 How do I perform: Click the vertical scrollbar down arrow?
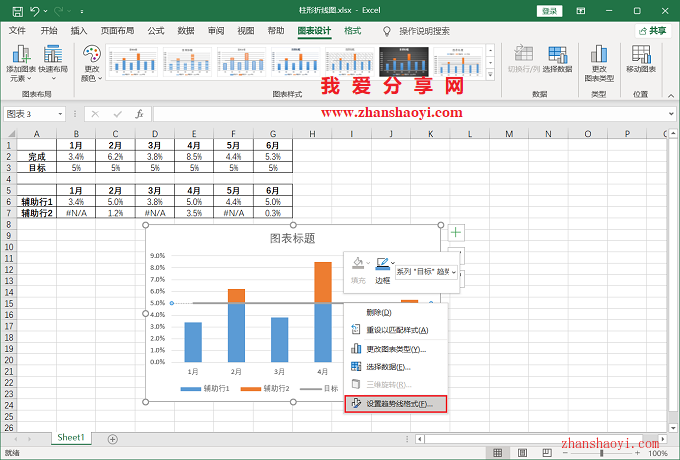pyautogui.click(x=673, y=427)
